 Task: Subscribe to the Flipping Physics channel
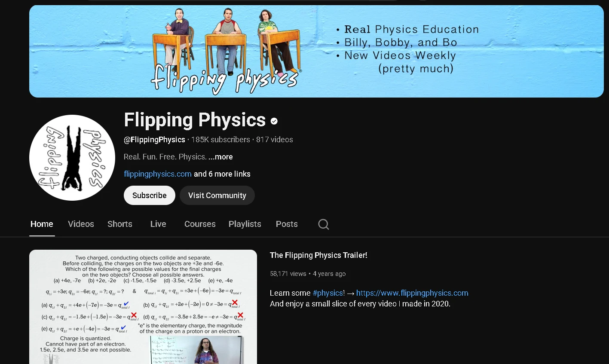pos(149,196)
